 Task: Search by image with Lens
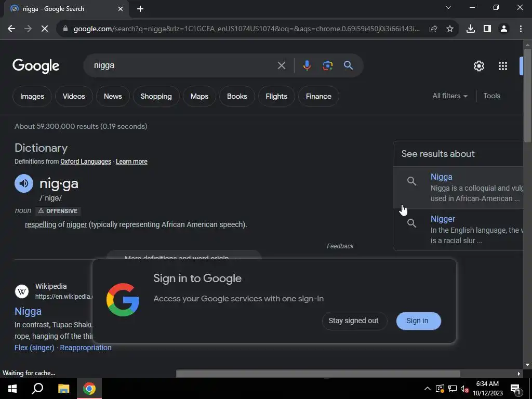(328, 65)
